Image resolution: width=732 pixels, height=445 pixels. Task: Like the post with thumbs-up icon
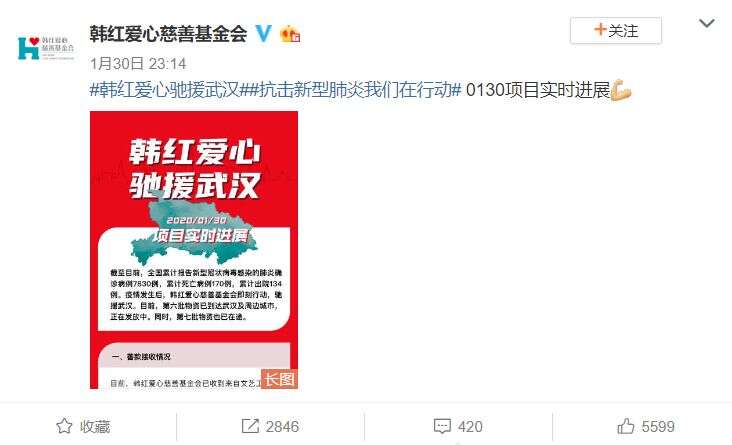(x=626, y=426)
